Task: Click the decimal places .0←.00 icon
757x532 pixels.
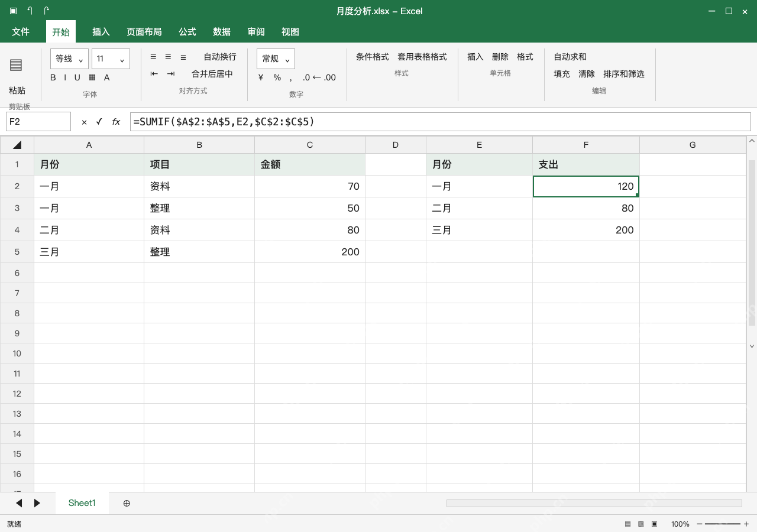Action: tap(319, 77)
